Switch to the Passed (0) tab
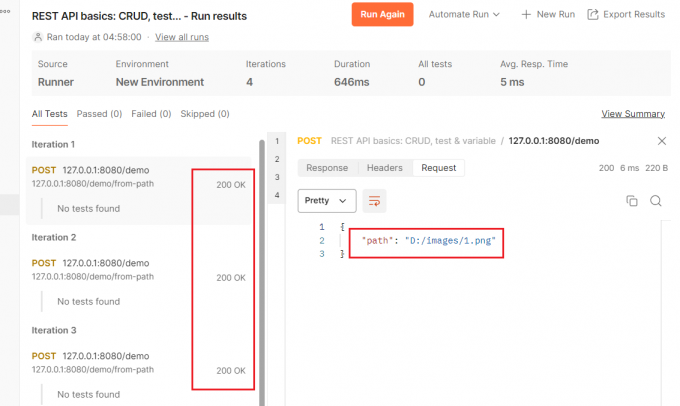Viewport: 680px width, 406px height. click(99, 114)
